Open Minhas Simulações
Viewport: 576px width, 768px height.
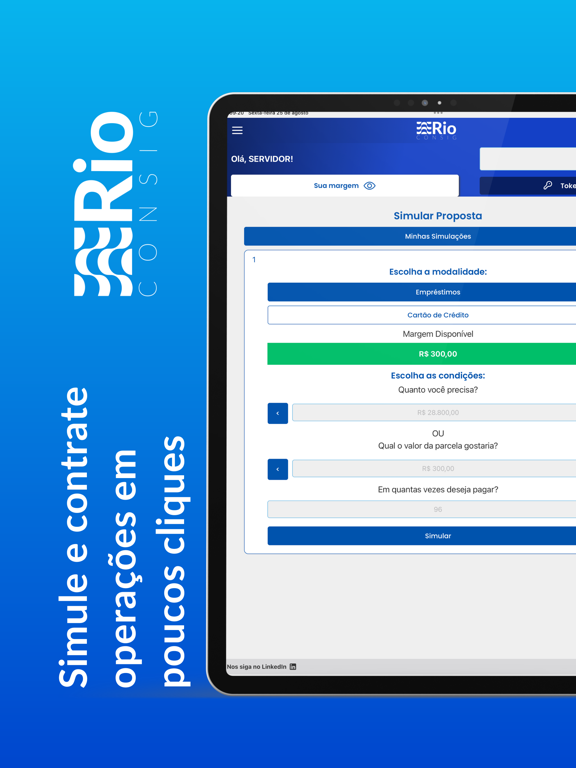point(410,236)
